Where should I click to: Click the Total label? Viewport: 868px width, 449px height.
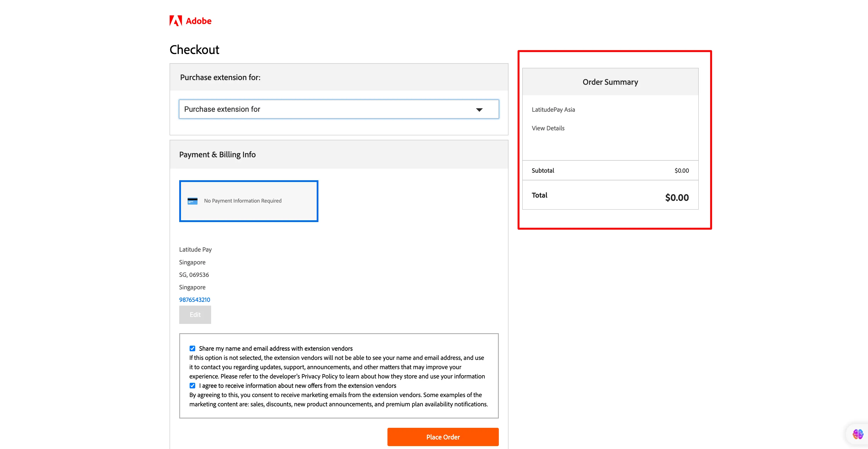tap(539, 195)
